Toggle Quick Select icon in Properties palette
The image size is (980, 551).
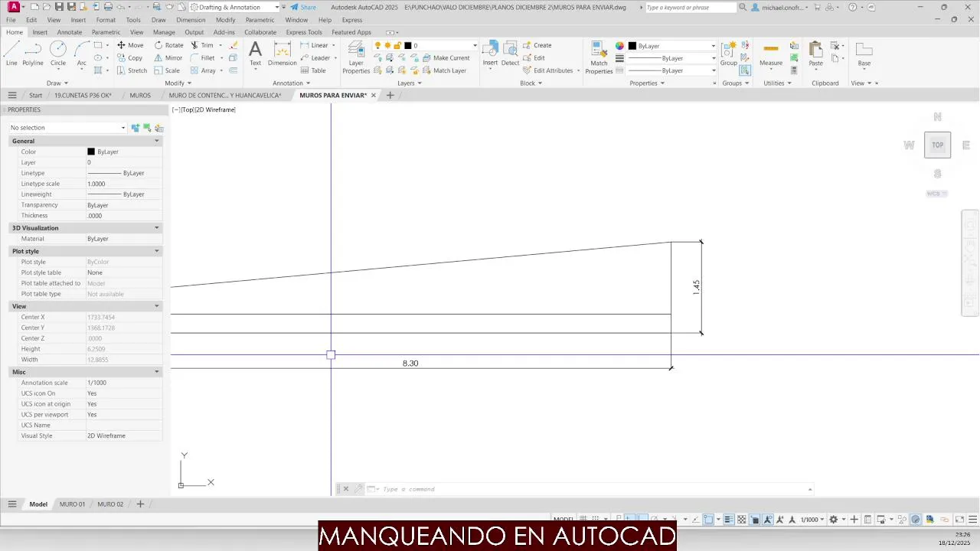[159, 128]
